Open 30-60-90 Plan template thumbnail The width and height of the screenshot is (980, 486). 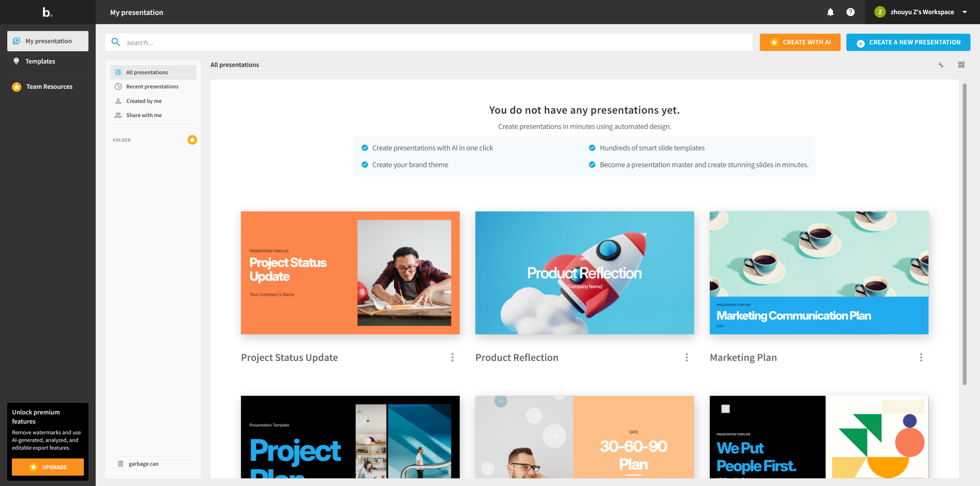[585, 437]
